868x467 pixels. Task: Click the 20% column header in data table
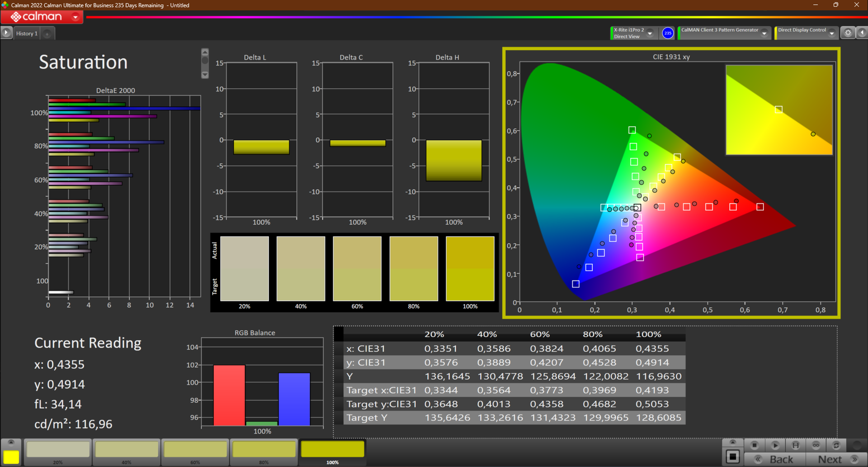pos(434,334)
